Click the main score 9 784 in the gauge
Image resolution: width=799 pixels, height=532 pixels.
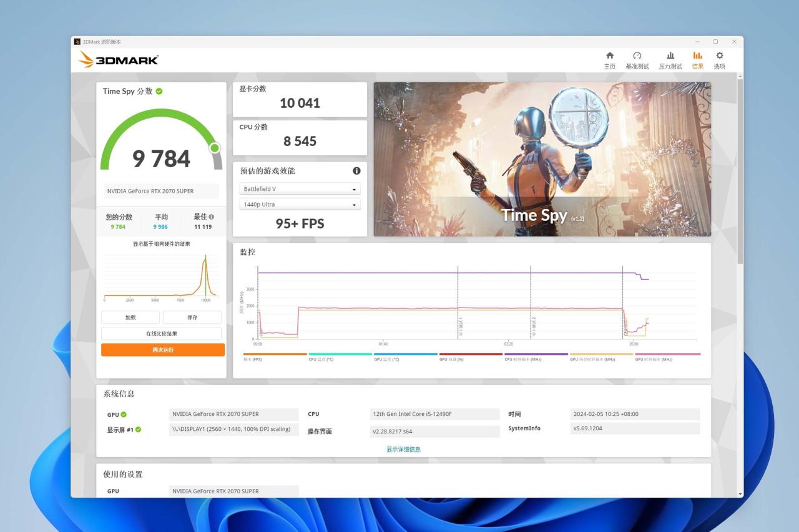click(161, 158)
